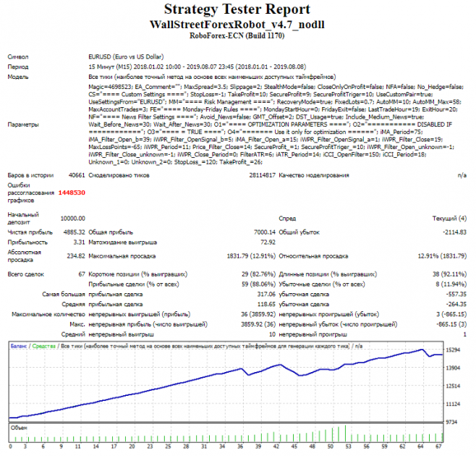Click the x-axis label 36 under the chart
The height and width of the screenshot is (456, 476).
tap(240, 447)
